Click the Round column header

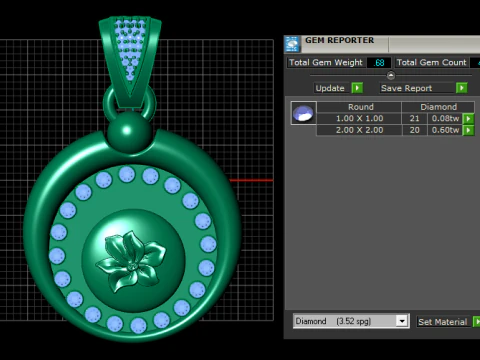click(x=359, y=107)
